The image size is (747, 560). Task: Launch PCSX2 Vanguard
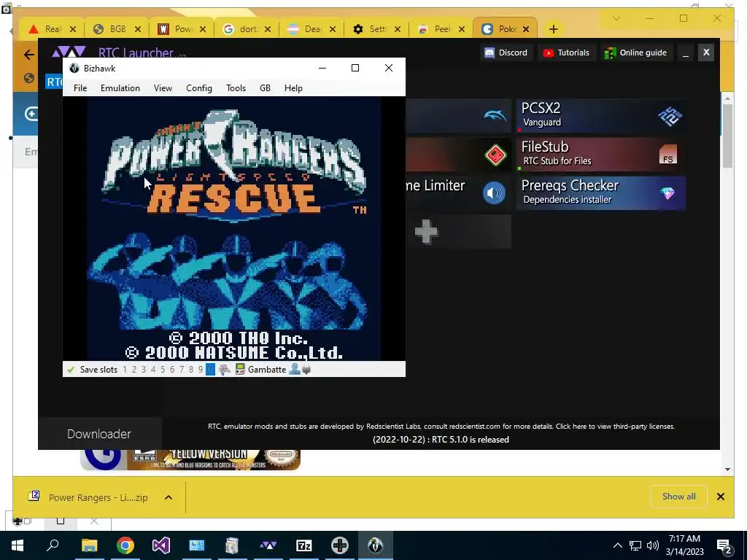tap(601, 116)
